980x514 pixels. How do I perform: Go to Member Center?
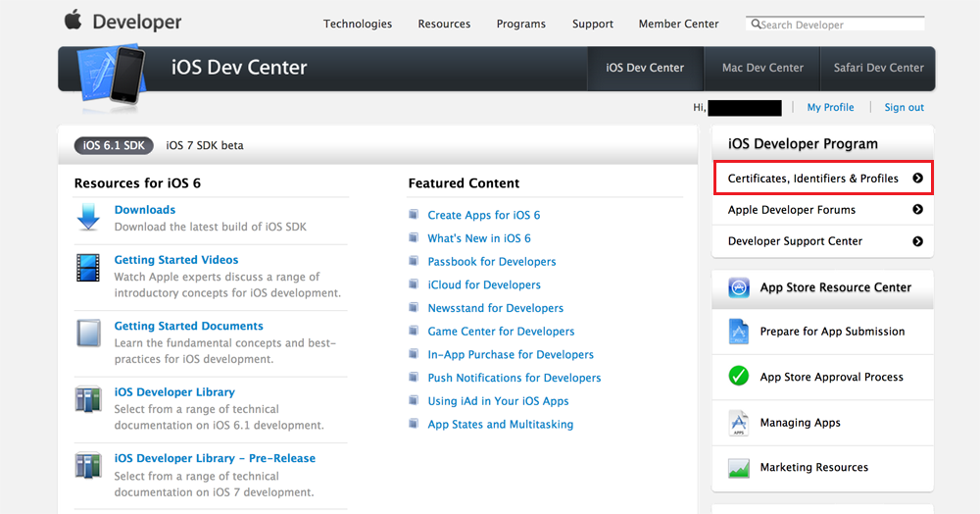click(x=679, y=24)
